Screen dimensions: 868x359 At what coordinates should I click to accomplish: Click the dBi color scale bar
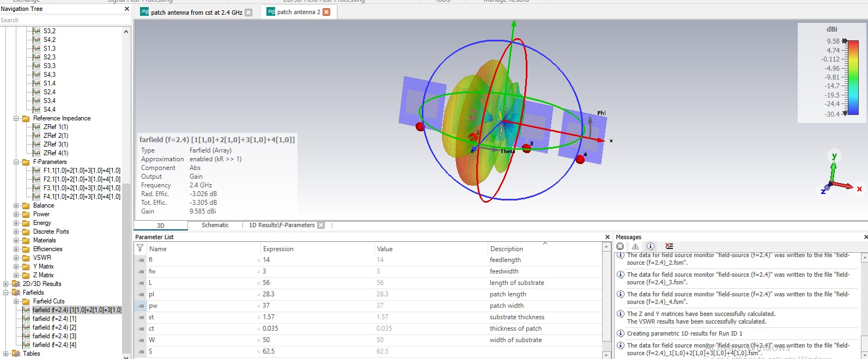(x=853, y=77)
